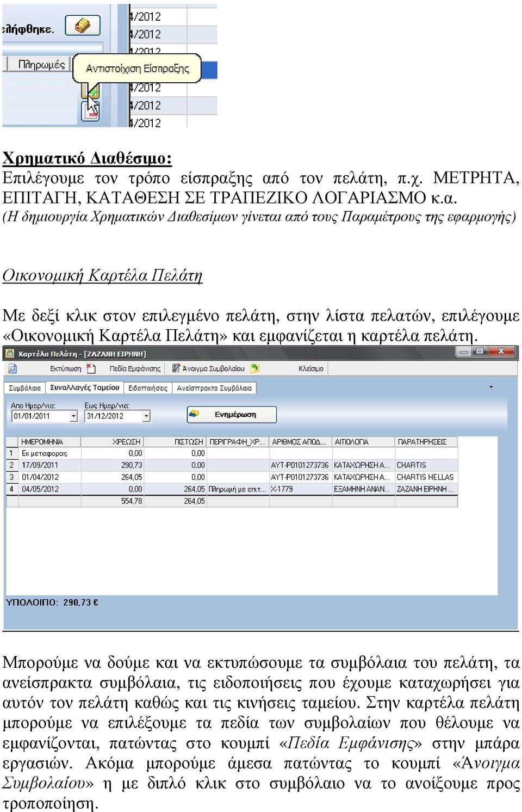The height and width of the screenshot is (812, 522).
Task: Click the date cell '04/05/2012'
Action: pyautogui.click(x=49, y=489)
